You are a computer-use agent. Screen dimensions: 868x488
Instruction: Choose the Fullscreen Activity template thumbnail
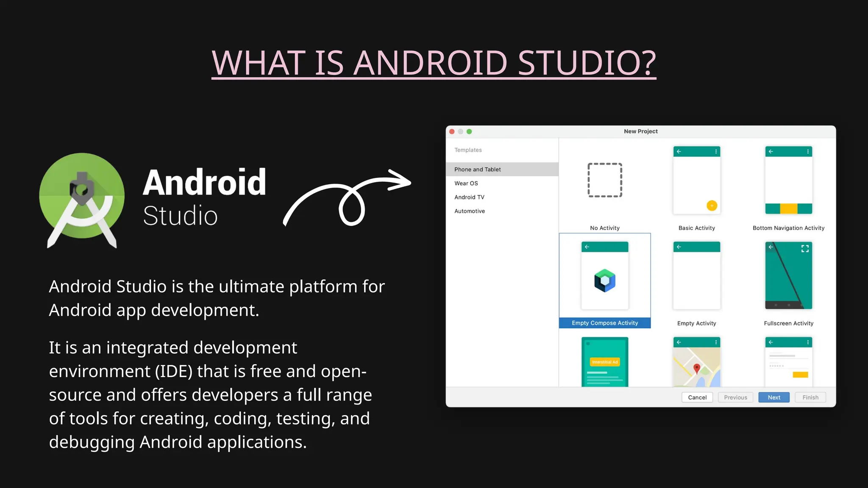(x=789, y=275)
